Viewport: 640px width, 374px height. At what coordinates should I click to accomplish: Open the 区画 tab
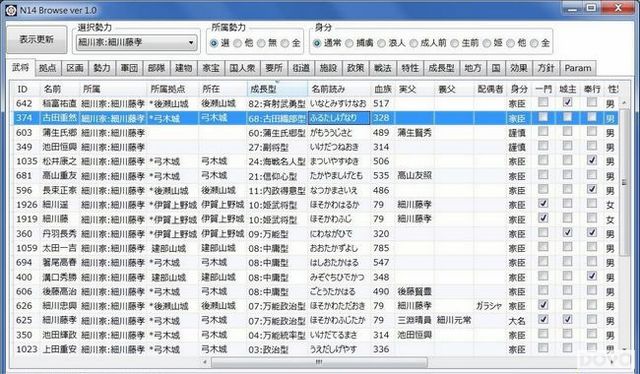click(x=75, y=68)
